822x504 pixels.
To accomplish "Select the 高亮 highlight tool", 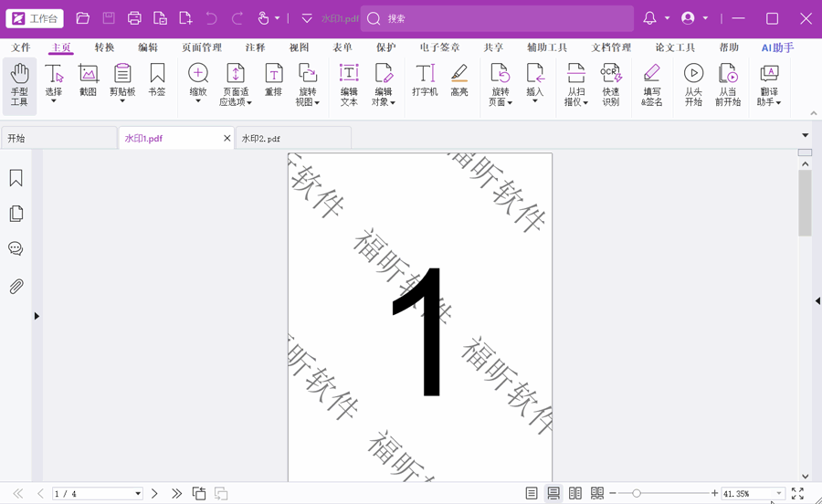I will pyautogui.click(x=459, y=80).
